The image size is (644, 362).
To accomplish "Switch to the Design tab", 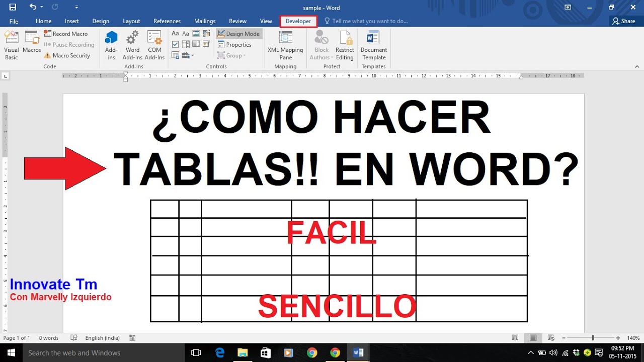I will tap(101, 21).
